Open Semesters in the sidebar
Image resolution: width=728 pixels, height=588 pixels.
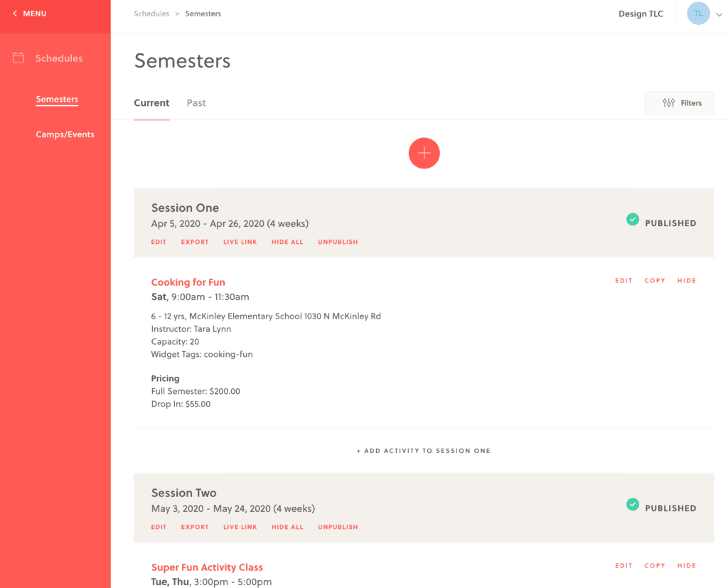[57, 100]
